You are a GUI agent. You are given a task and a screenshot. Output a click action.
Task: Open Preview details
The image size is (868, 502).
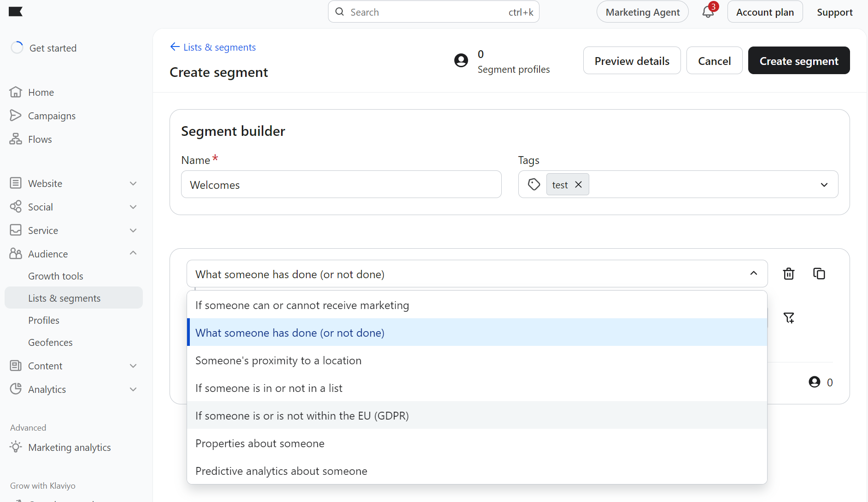(632, 60)
